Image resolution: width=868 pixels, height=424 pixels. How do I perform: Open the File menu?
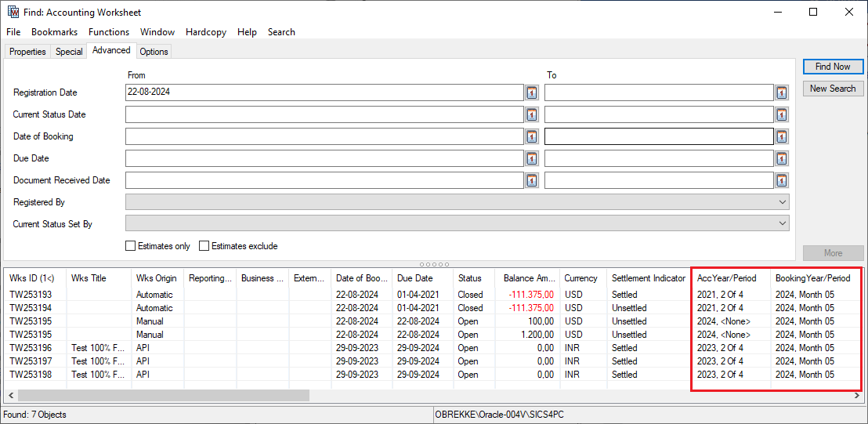pos(13,32)
